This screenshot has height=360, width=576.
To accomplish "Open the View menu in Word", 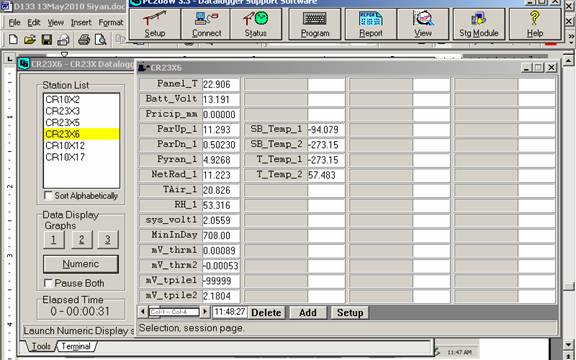I will [55, 23].
